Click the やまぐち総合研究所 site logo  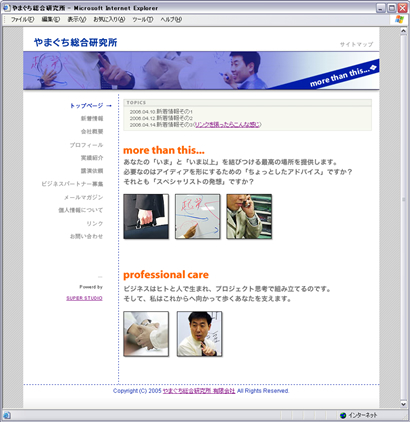coord(75,42)
